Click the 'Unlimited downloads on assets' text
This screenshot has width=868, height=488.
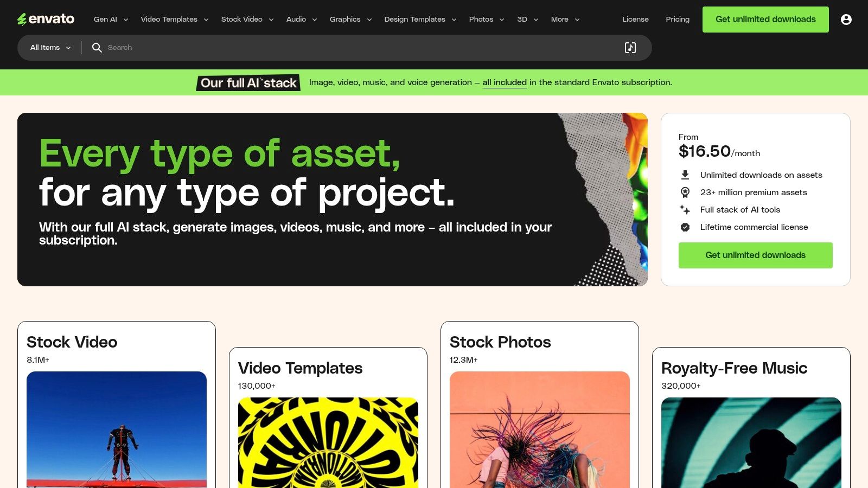pyautogui.click(x=761, y=175)
